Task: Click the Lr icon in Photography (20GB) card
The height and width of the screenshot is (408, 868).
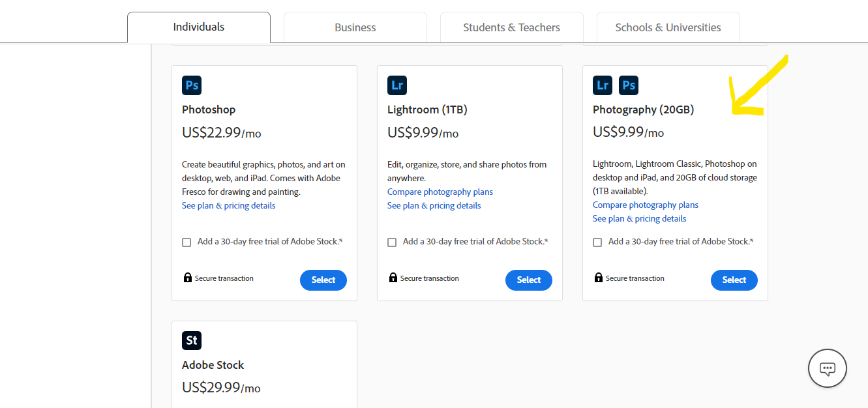Action: pos(603,85)
